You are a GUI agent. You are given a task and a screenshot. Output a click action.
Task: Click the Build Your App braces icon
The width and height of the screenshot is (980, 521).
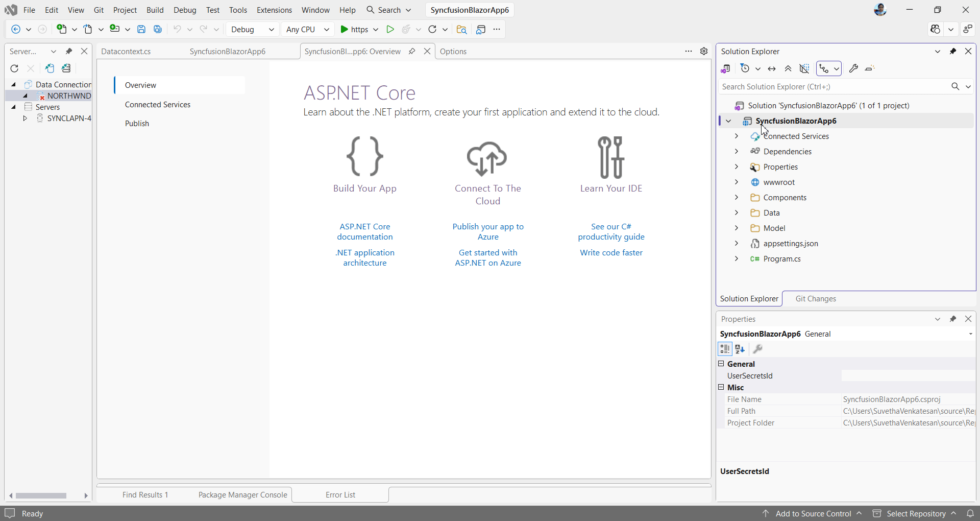point(365,156)
